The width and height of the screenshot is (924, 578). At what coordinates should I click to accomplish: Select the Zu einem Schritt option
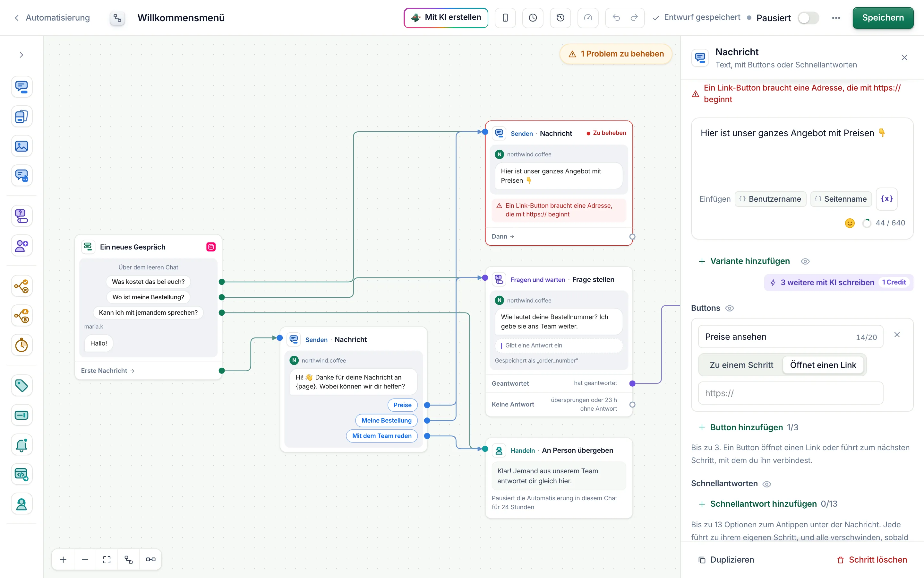pos(741,365)
